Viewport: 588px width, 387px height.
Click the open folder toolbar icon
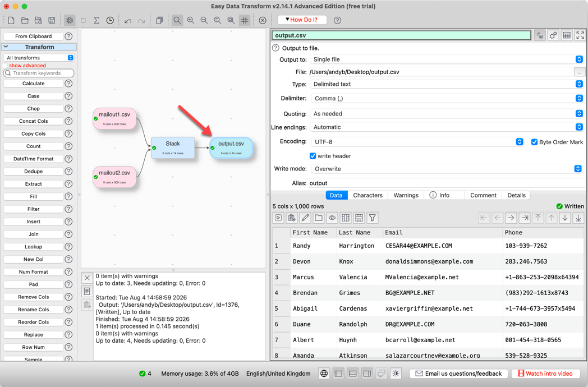25,20
